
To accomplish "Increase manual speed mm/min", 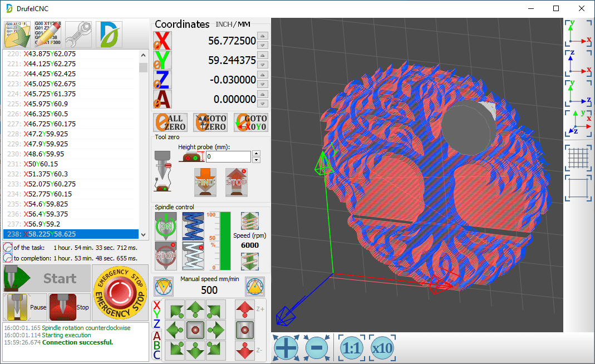I will (x=255, y=287).
